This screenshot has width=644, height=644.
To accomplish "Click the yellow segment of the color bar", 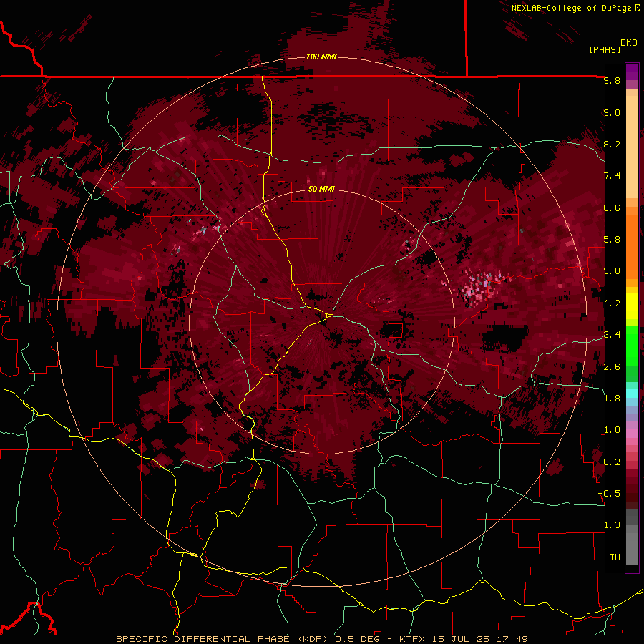I will pos(632,306).
